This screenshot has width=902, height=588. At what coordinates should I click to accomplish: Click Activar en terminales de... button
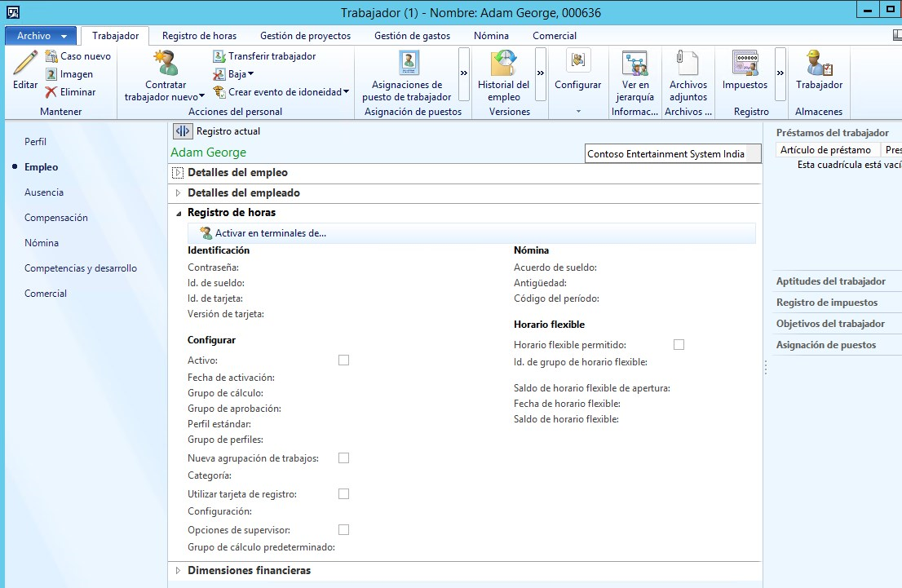263,233
